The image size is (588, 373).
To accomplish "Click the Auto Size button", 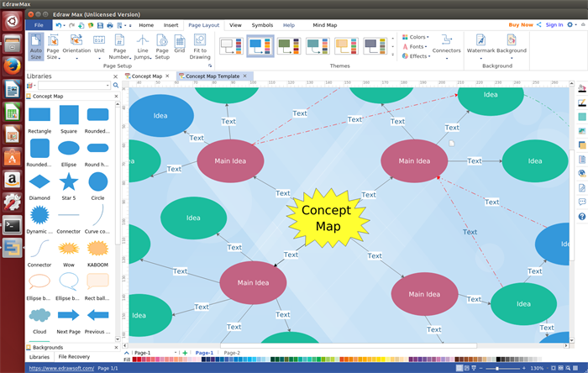I will tap(35, 46).
